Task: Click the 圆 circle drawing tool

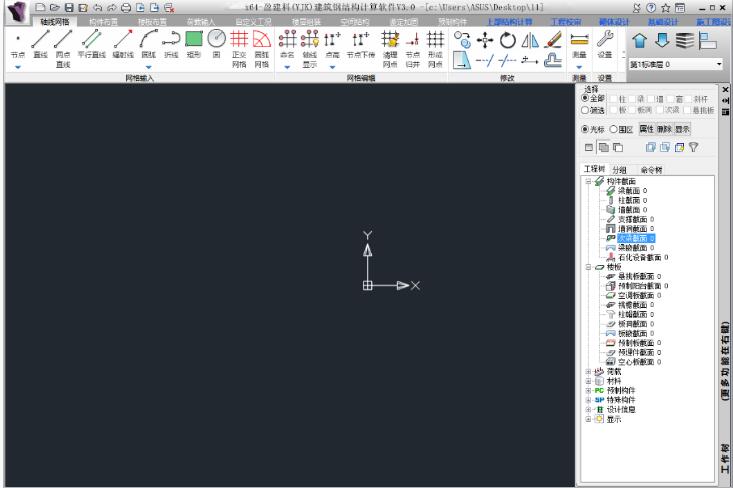Action: pos(216,44)
